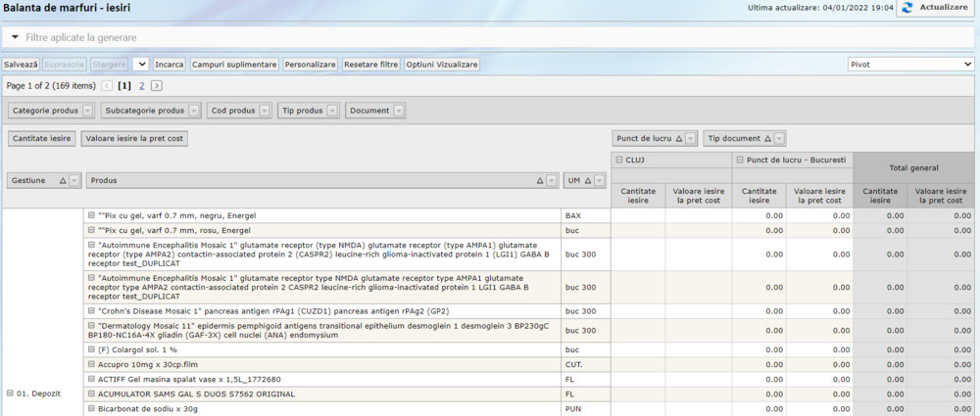Click the Resetare filtre button

(x=370, y=64)
